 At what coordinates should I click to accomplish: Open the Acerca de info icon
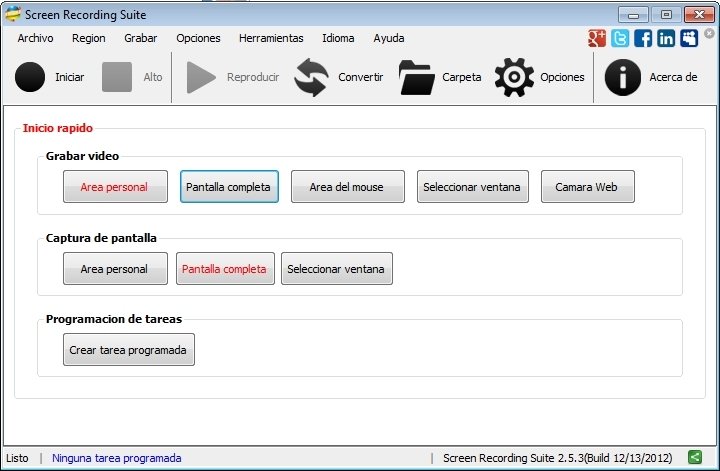pyautogui.click(x=623, y=77)
